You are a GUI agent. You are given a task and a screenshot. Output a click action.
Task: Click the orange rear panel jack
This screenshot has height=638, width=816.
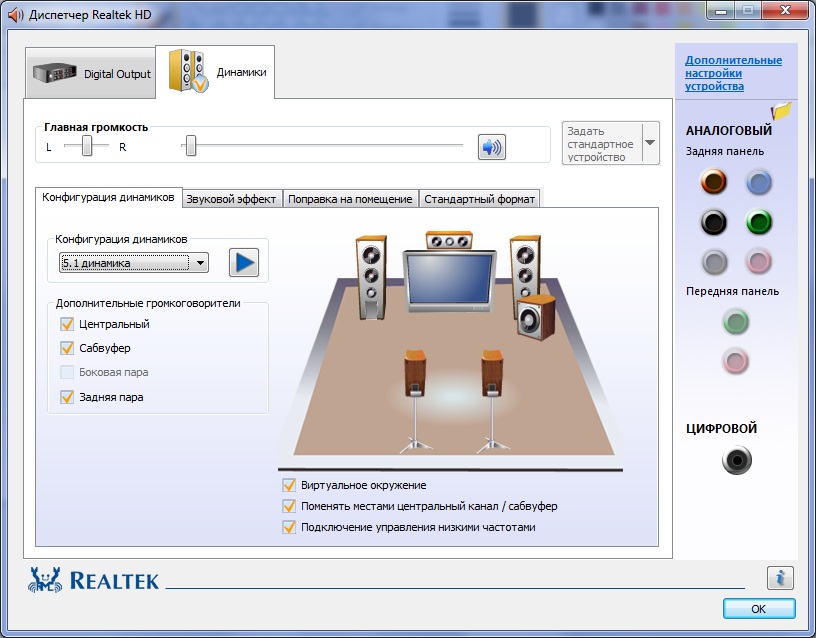pos(712,182)
